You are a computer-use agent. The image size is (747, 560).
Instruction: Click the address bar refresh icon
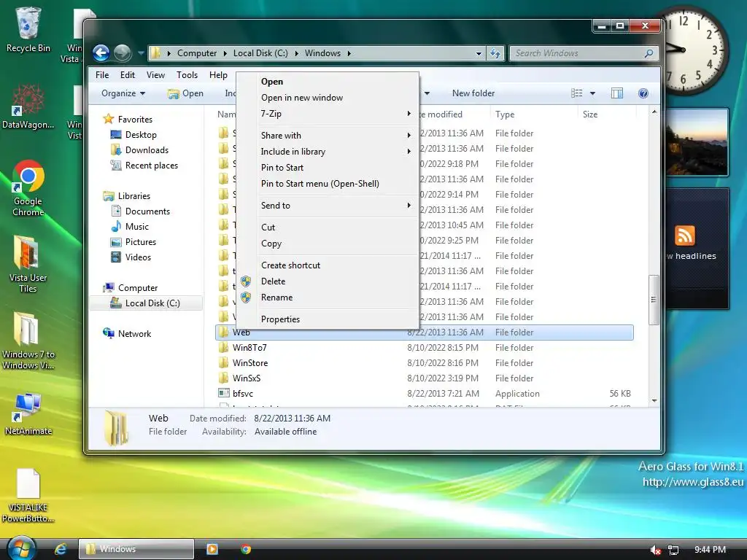495,53
